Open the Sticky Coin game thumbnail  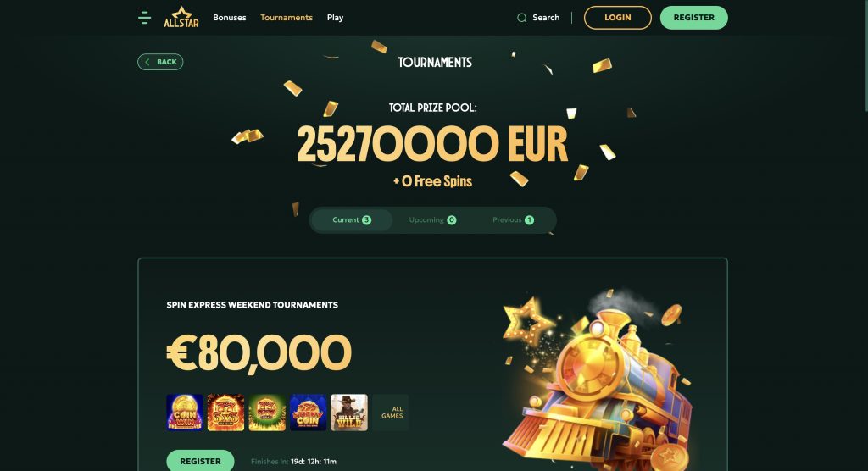pos(309,413)
